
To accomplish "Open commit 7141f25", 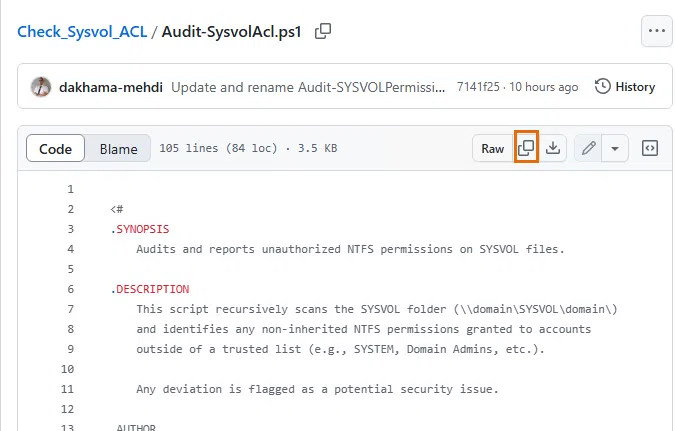I will [x=479, y=87].
